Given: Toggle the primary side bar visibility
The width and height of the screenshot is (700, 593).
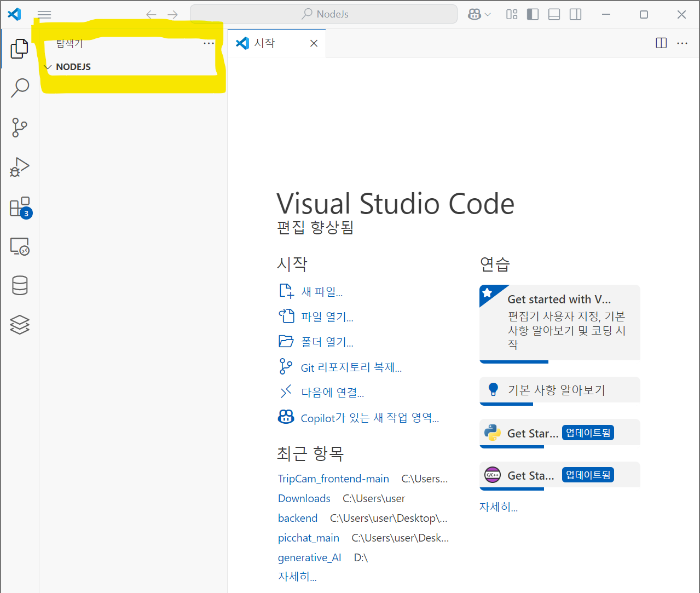Looking at the screenshot, I should [533, 14].
